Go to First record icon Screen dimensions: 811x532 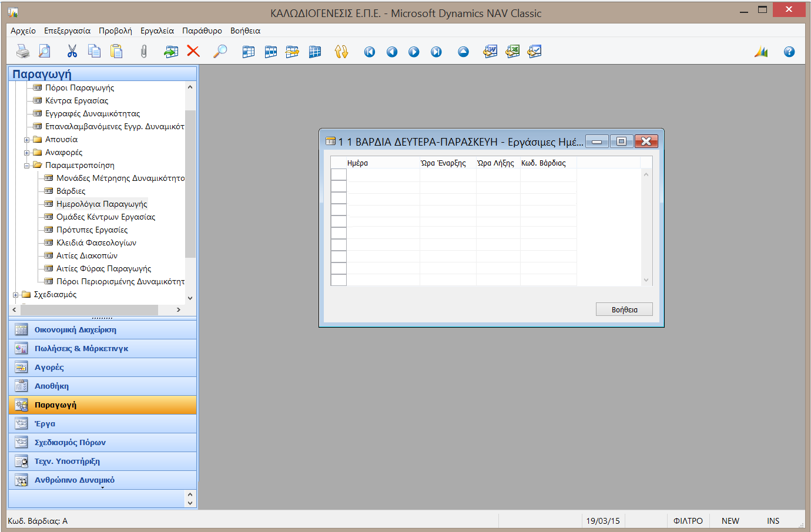(x=370, y=52)
